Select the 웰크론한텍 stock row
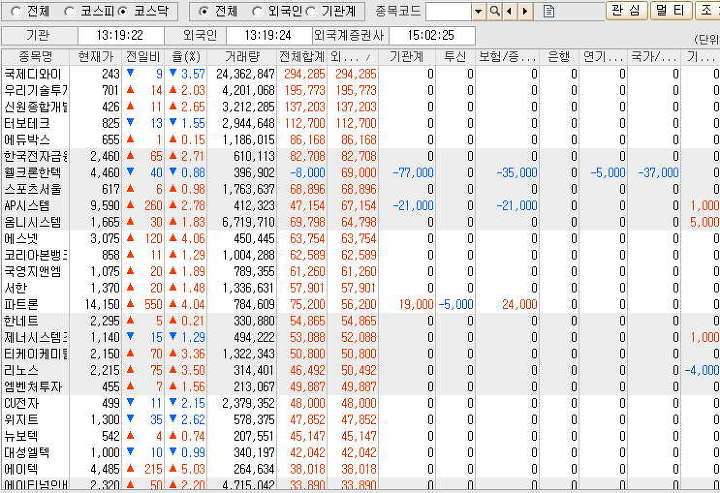Image resolution: width=720 pixels, height=493 pixels. tap(360, 173)
